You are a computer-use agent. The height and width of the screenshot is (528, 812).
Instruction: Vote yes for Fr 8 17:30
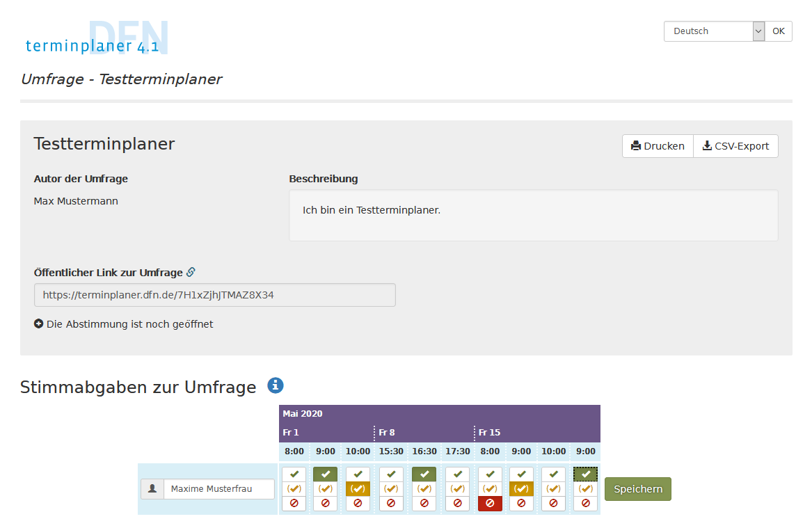click(457, 474)
